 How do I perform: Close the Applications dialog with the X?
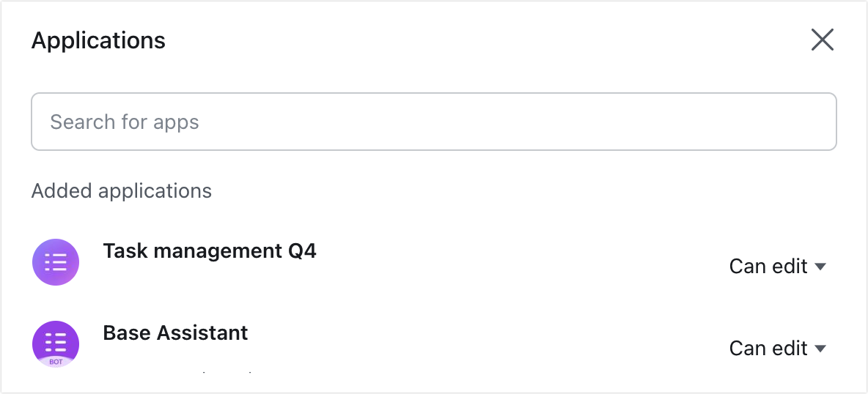pos(822,40)
